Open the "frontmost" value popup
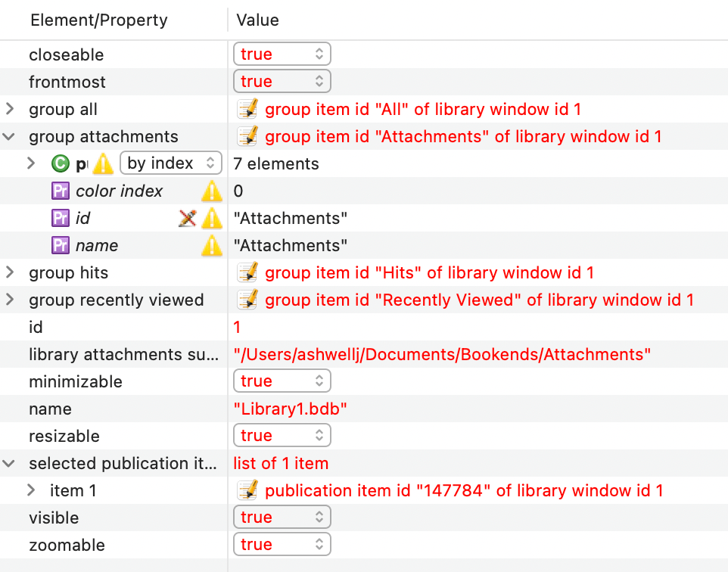Viewport: 728px width, 572px height. coord(282,80)
